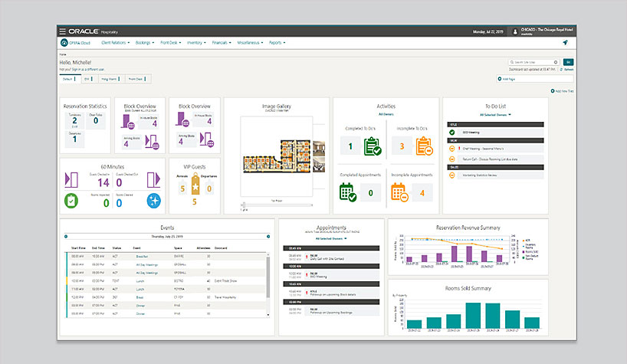Click the Event Trade Show doorcard text
This screenshot has width=627, height=364.
pos(225,281)
